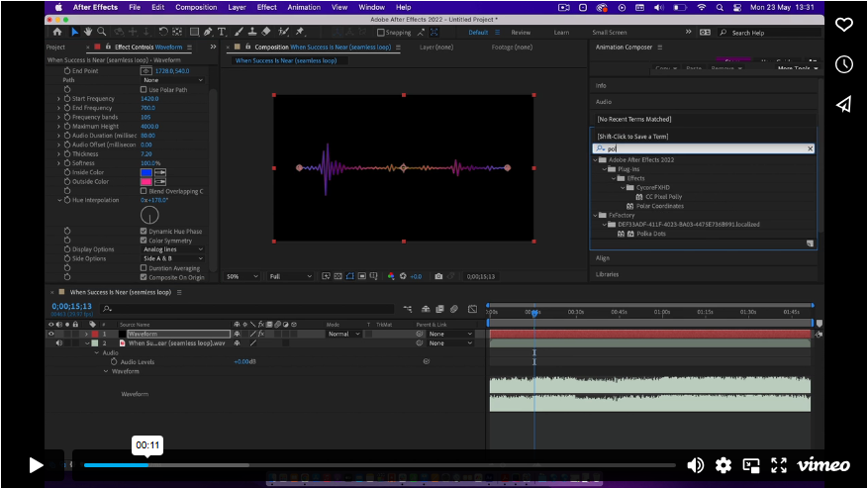Toggle the Snapping checkbox
This screenshot has height=489, width=868.
pos(380,33)
